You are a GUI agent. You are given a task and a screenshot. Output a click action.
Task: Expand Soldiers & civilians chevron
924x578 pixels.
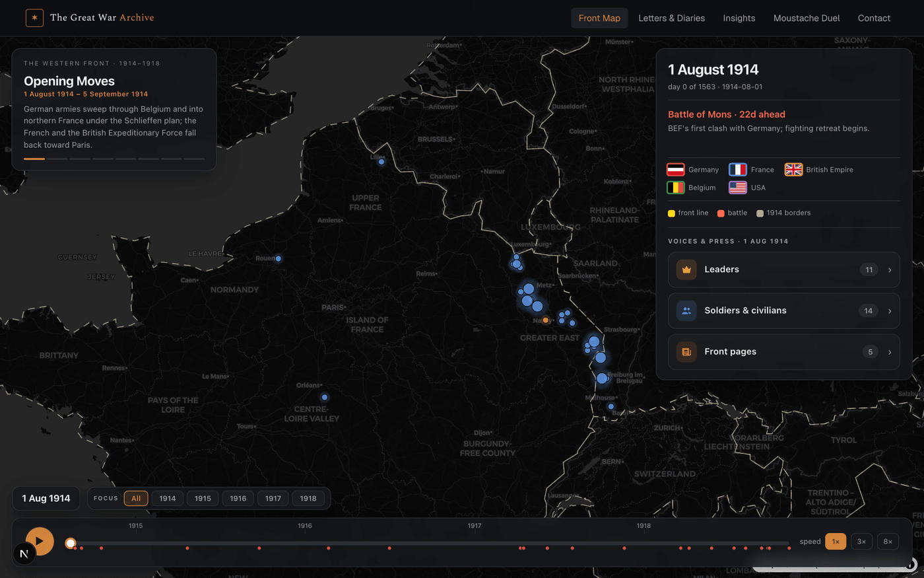point(890,311)
